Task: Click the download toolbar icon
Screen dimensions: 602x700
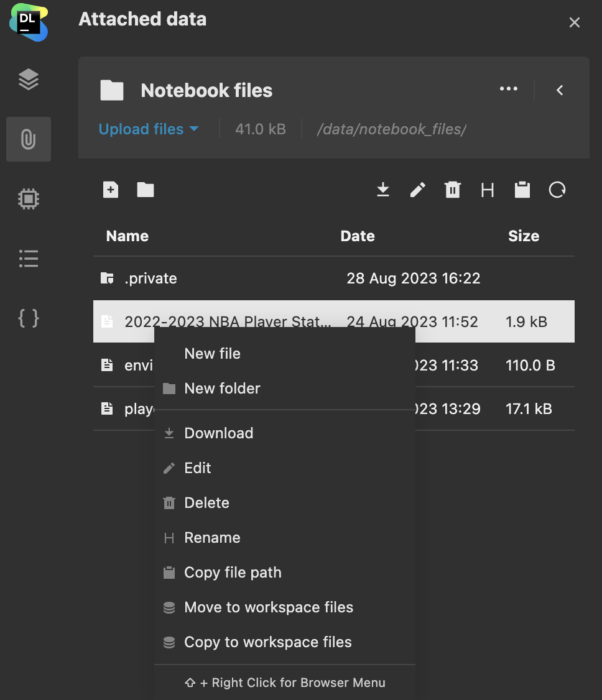Action: (x=383, y=190)
